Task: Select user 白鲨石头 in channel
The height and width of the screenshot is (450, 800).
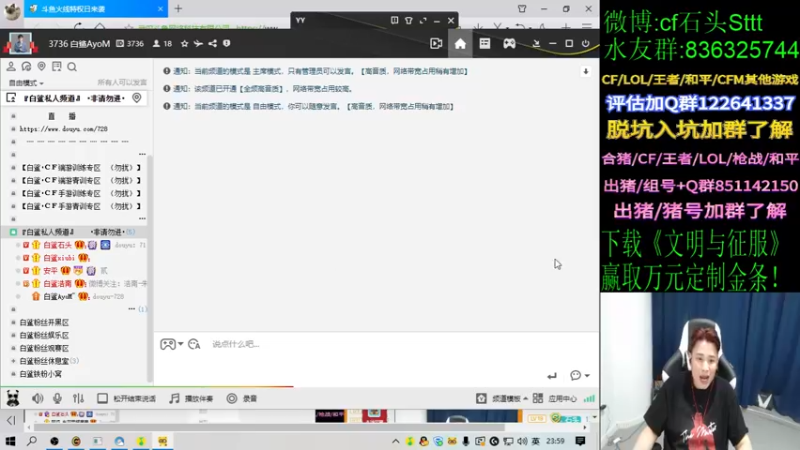Action: [57, 245]
